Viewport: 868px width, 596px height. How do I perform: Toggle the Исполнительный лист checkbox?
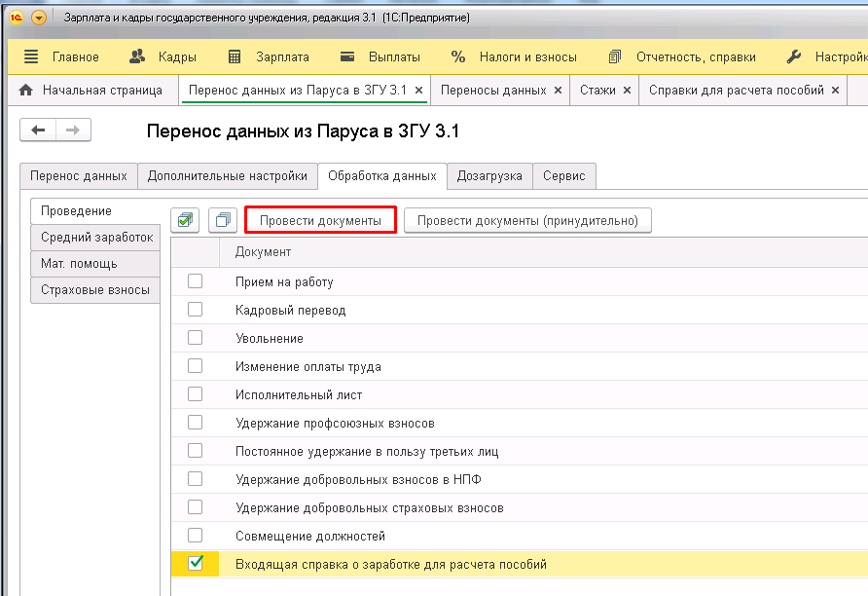[x=196, y=394]
